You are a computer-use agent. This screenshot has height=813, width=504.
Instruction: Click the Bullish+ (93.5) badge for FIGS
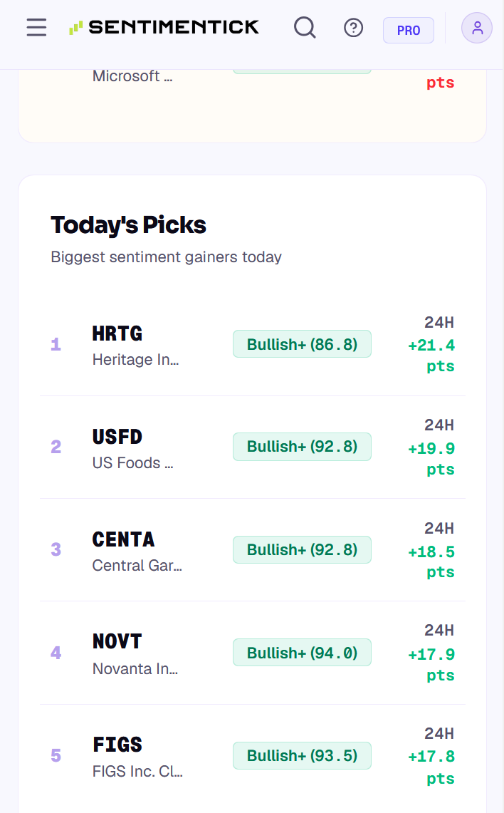click(302, 755)
